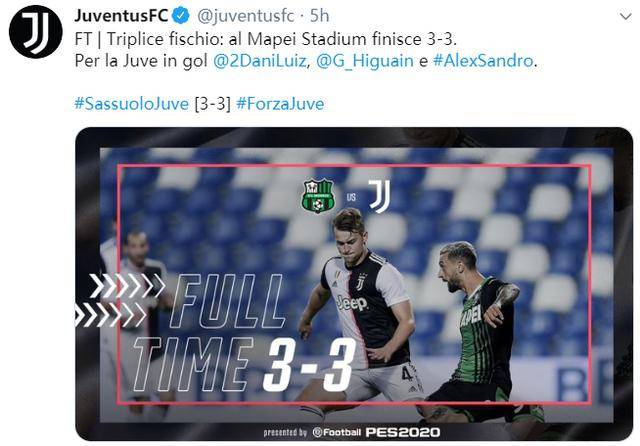Screen dimensions: 640x446
Task: Click the Sassuolo crest in the image
Action: tap(318, 196)
